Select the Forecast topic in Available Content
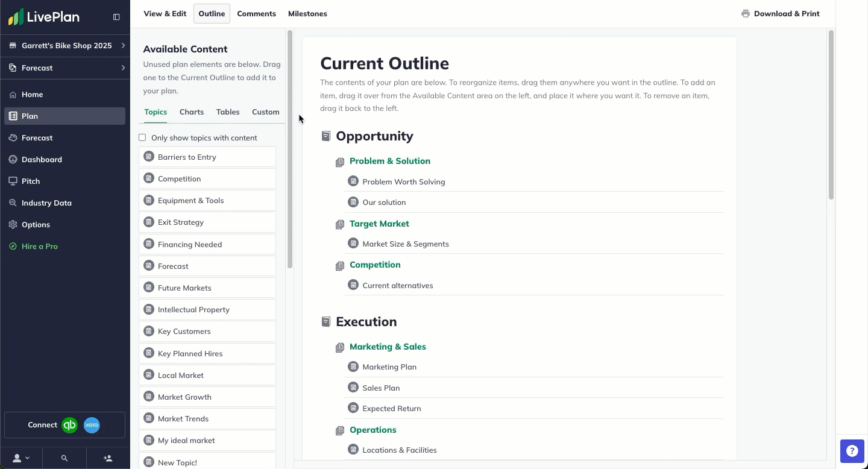The height and width of the screenshot is (469, 868). (x=207, y=266)
